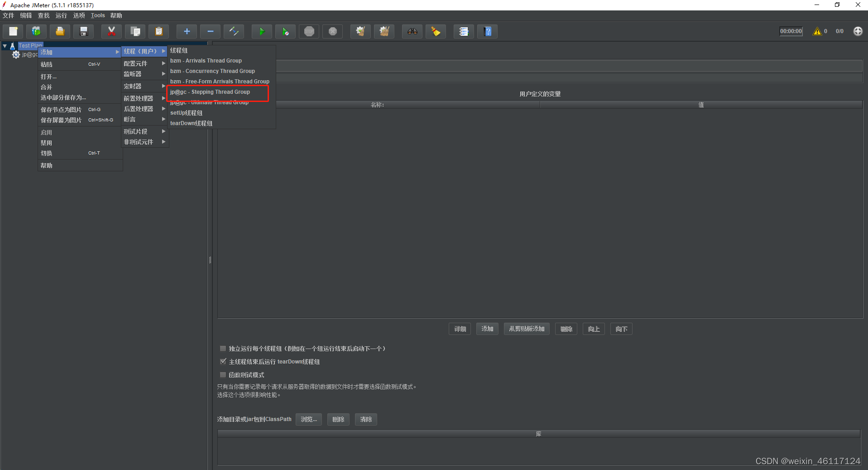Expand the 断言 submenu
Image resolution: width=868 pixels, height=470 pixels.
(x=144, y=119)
